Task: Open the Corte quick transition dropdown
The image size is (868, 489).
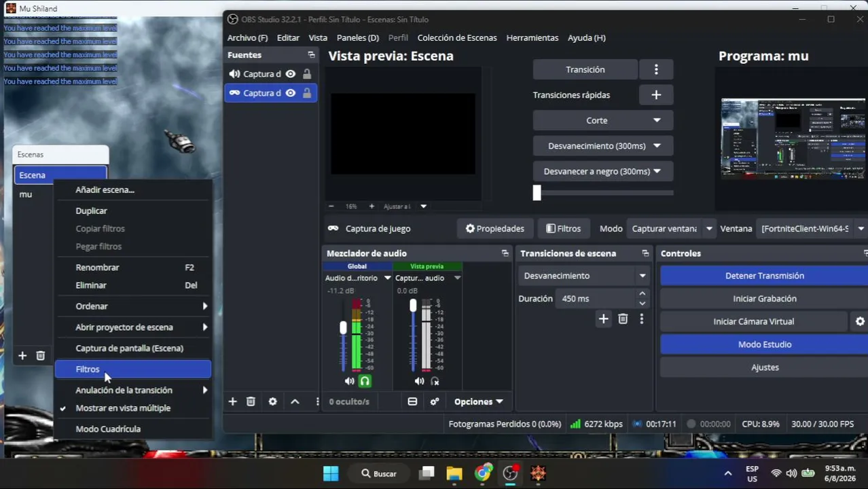Action: pos(603,120)
